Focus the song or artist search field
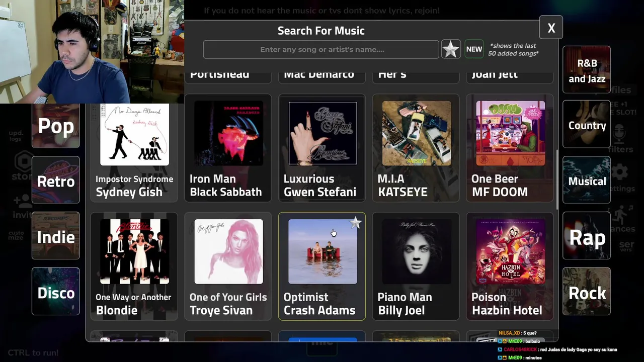 (321, 49)
